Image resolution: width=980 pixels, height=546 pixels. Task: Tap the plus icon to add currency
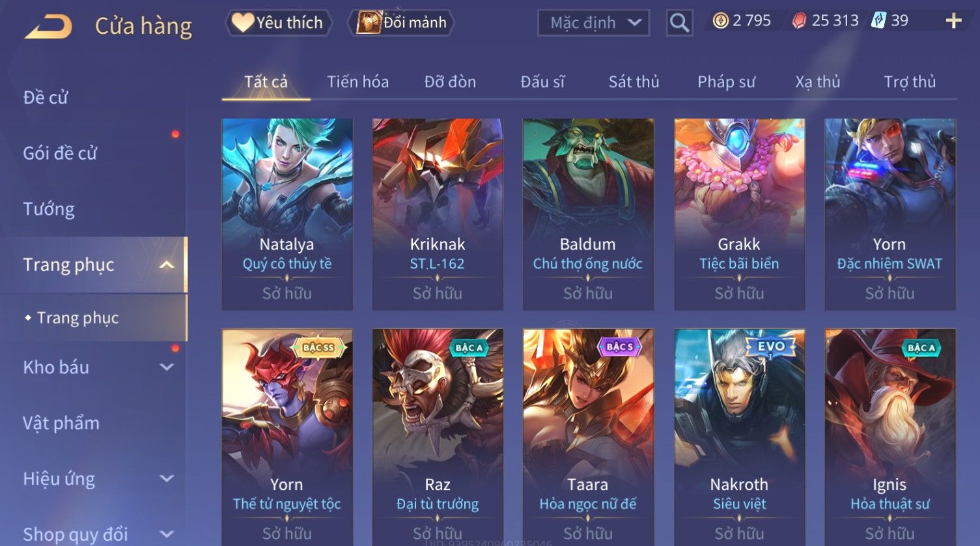click(953, 22)
